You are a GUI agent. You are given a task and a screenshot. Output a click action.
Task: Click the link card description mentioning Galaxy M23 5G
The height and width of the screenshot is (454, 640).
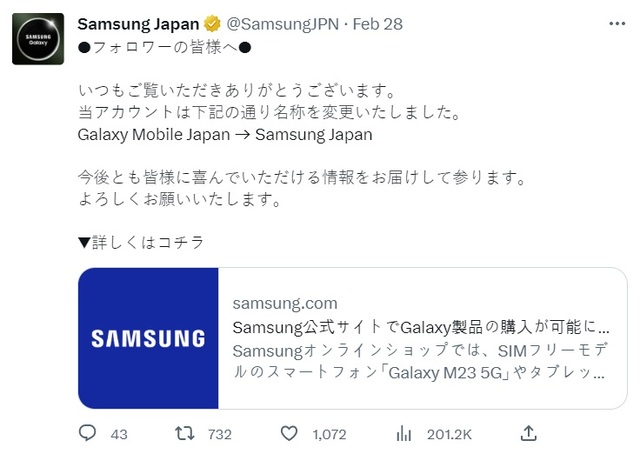click(420, 361)
